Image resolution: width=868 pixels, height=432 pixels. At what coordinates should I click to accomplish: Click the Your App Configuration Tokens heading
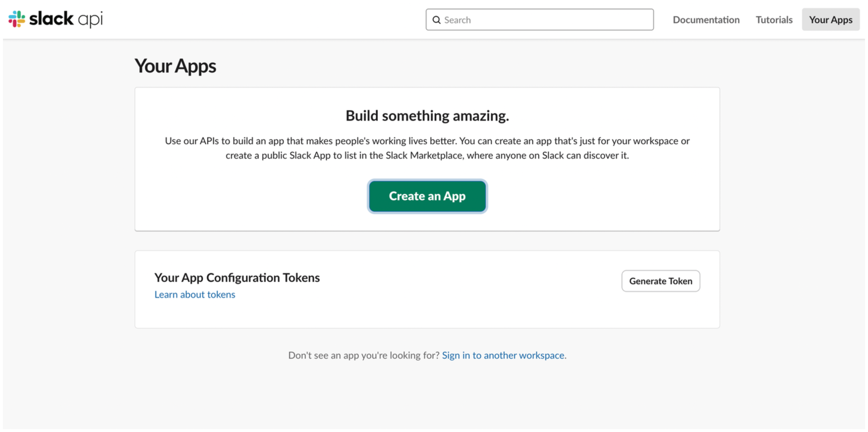pos(237,277)
